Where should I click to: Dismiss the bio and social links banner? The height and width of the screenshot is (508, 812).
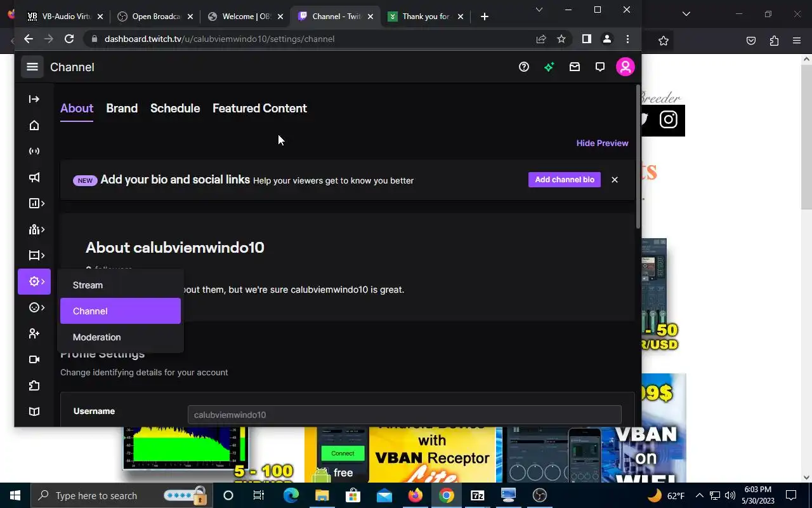point(615,180)
